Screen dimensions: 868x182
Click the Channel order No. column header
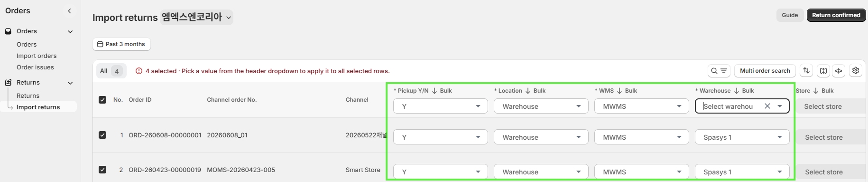pyautogui.click(x=231, y=100)
